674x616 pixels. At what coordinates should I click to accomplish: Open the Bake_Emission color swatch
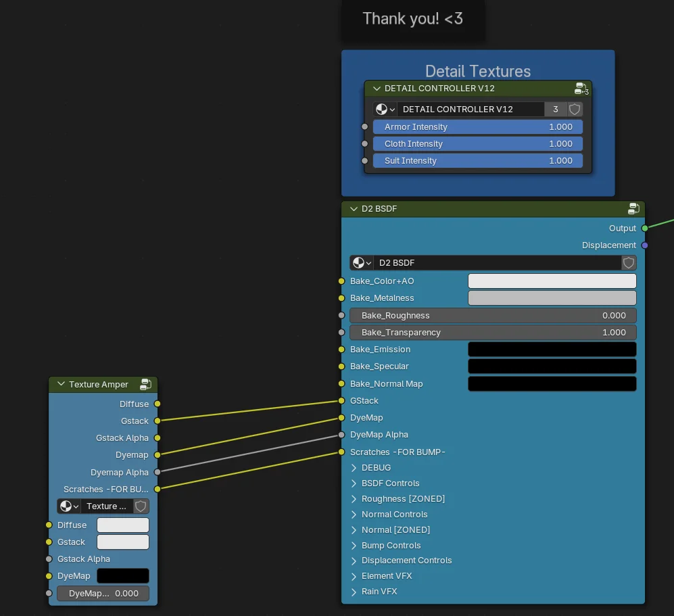[552, 349]
